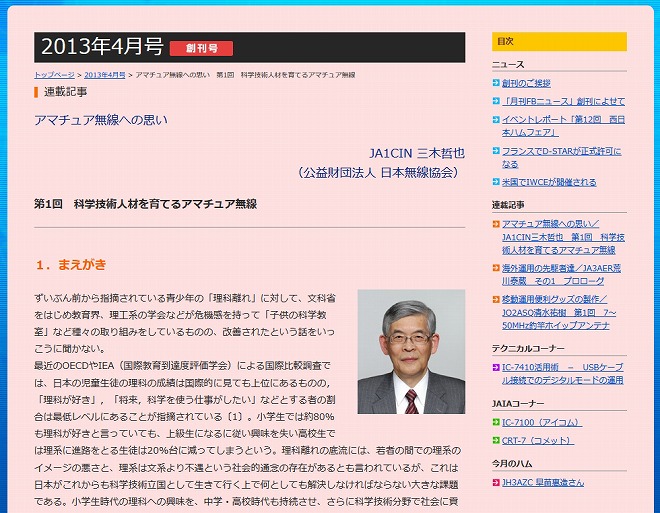
Task: Open 創刊のご挨拶 news link
Action: point(526,83)
